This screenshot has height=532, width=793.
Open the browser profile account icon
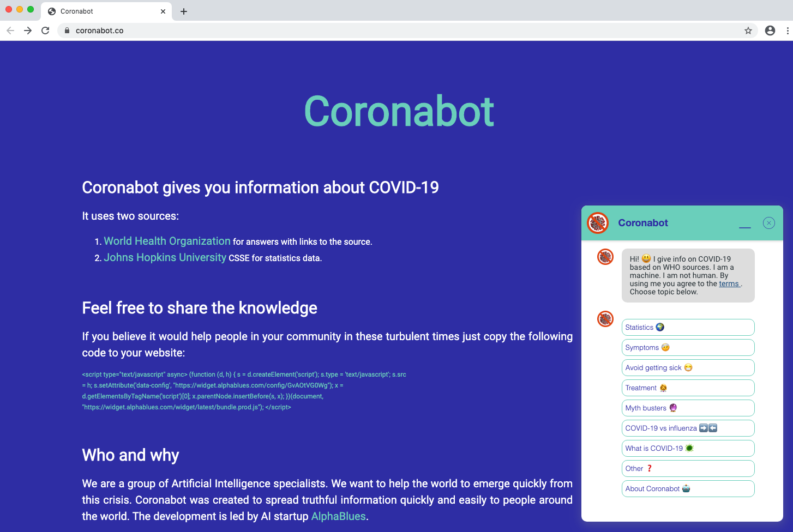[770, 31]
